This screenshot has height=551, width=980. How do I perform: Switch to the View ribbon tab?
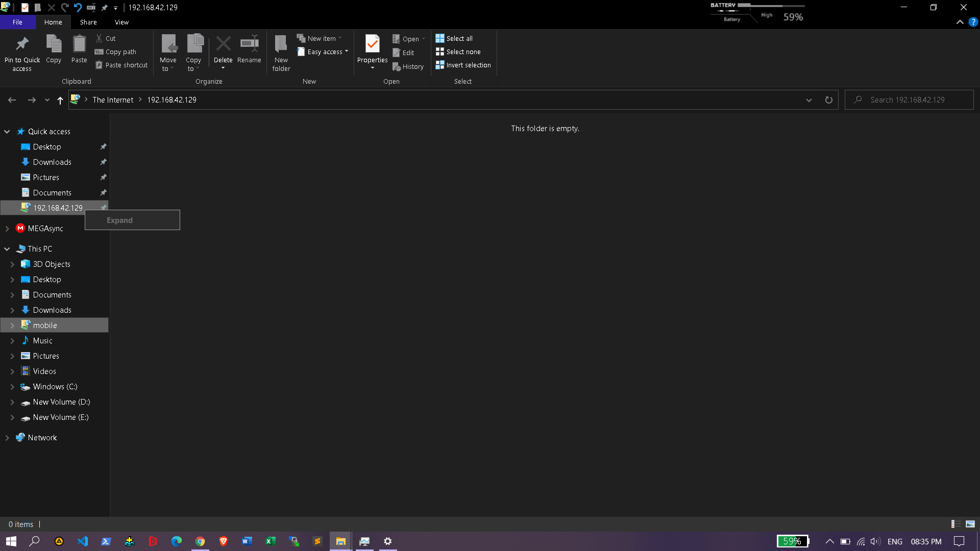(x=122, y=22)
